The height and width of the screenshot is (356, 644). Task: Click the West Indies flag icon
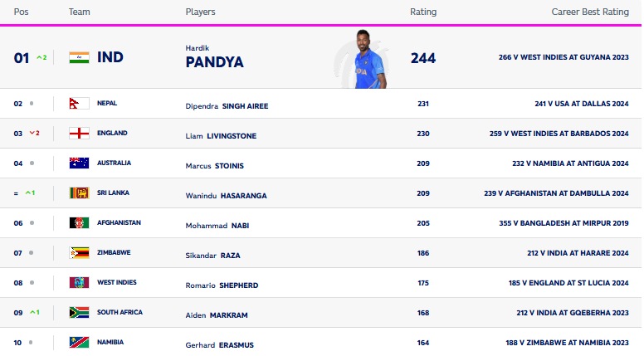(x=79, y=283)
